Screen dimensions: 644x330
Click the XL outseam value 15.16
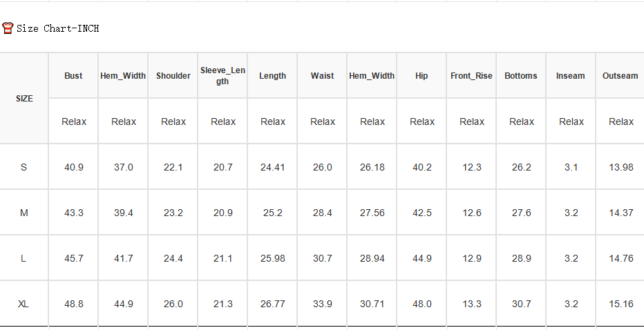(x=621, y=304)
